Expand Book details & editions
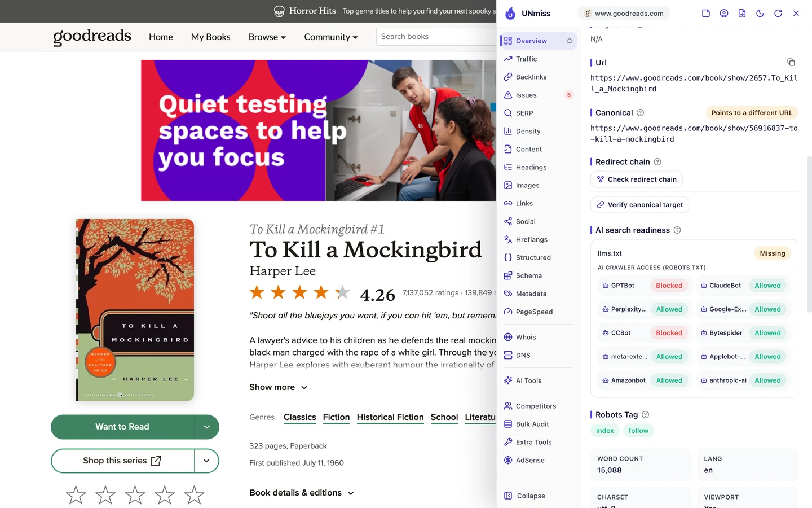The width and height of the screenshot is (812, 508). click(302, 493)
